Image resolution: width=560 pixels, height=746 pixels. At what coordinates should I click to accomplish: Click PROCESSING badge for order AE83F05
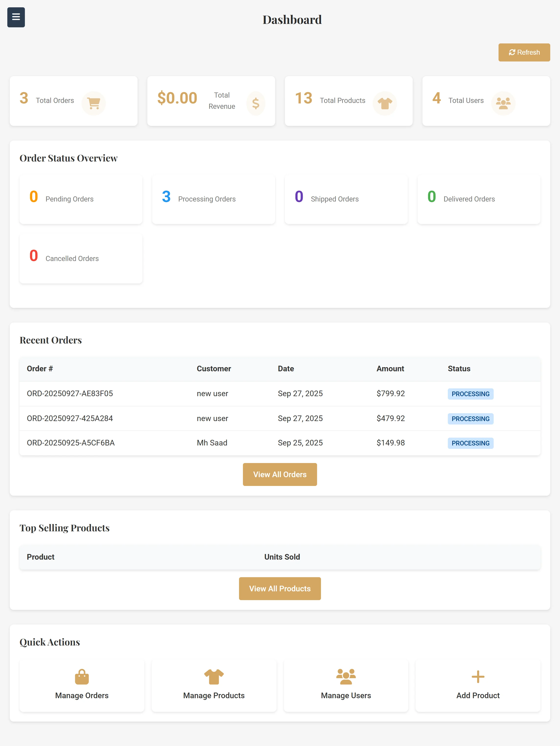click(470, 394)
